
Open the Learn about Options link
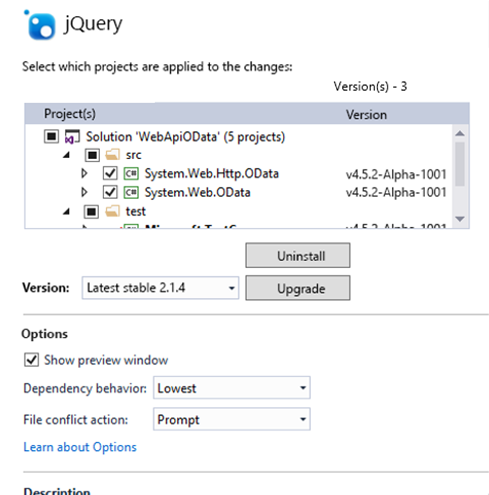click(80, 447)
